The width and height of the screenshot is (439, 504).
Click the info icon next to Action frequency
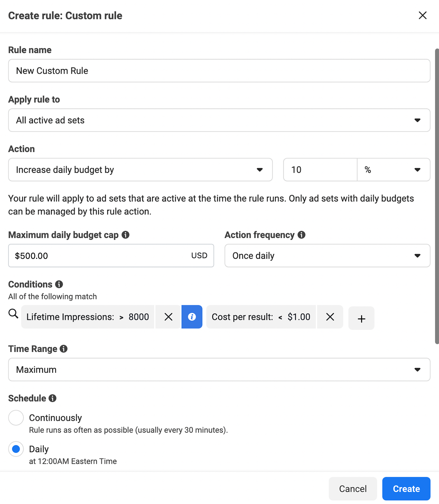point(302,235)
